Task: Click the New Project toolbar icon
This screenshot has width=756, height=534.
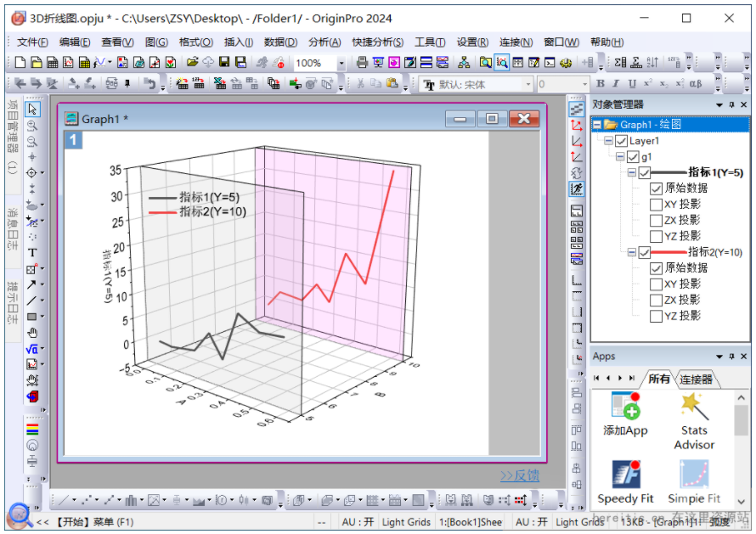Action: click(x=20, y=62)
